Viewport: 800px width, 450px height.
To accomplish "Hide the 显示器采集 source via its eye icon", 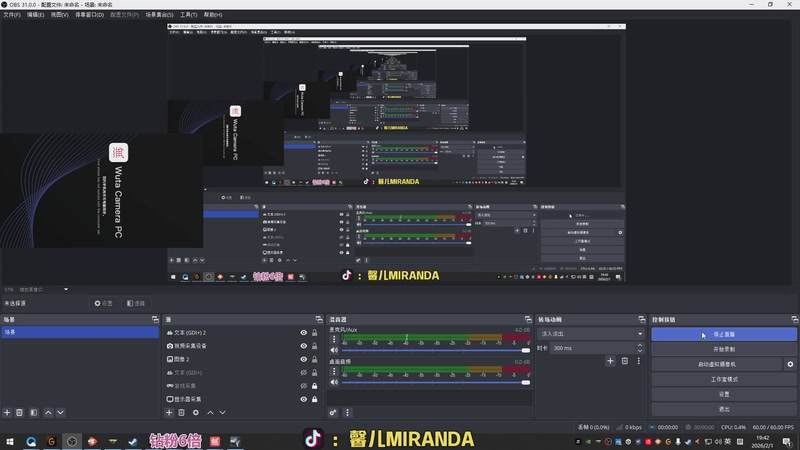I will [304, 399].
